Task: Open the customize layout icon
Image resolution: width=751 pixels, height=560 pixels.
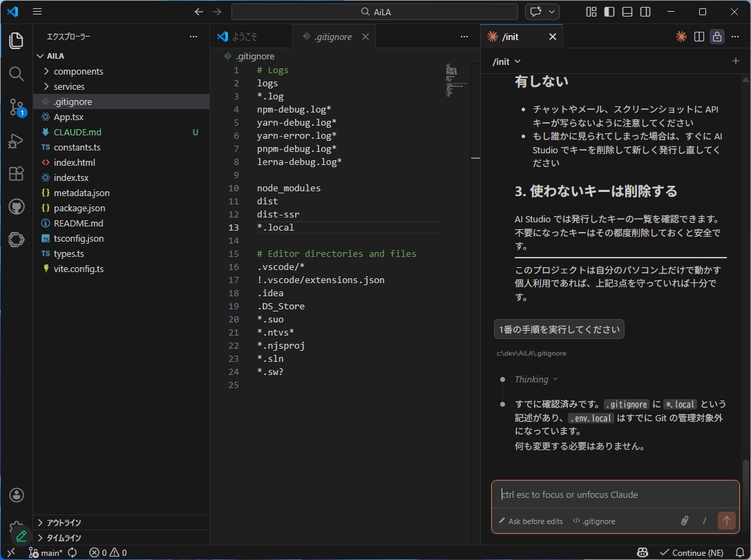Action: coord(591,12)
